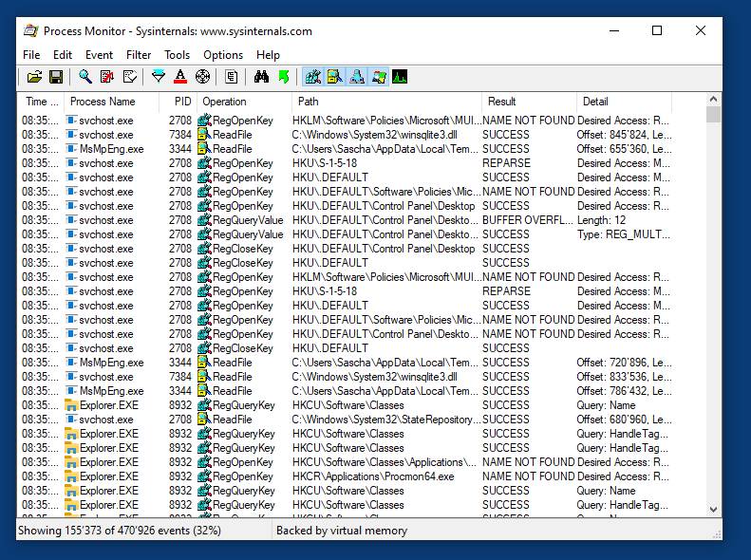Toggle Show Registry Activity icon
The image size is (751, 560).
coord(313,77)
